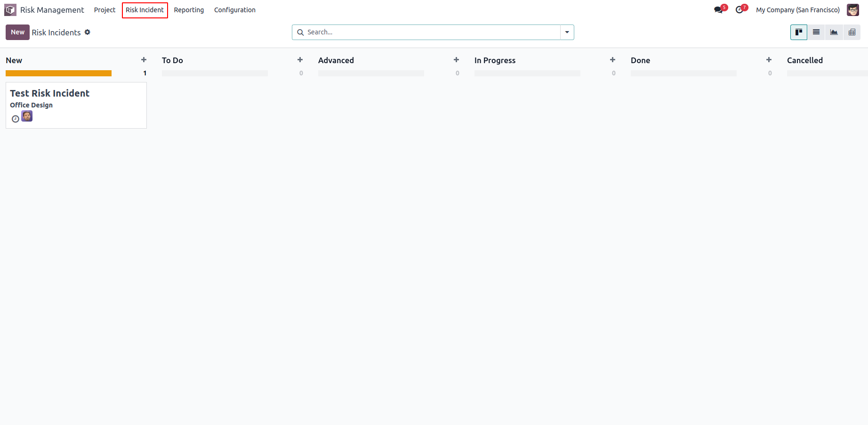This screenshot has height=425, width=868.
Task: Quick add a record in Done column
Action: point(769,60)
